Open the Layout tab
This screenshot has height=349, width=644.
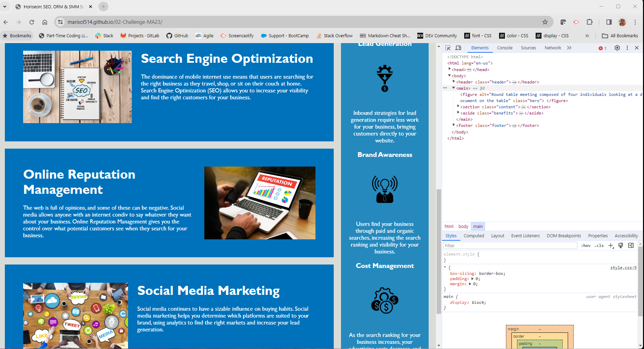(498, 236)
